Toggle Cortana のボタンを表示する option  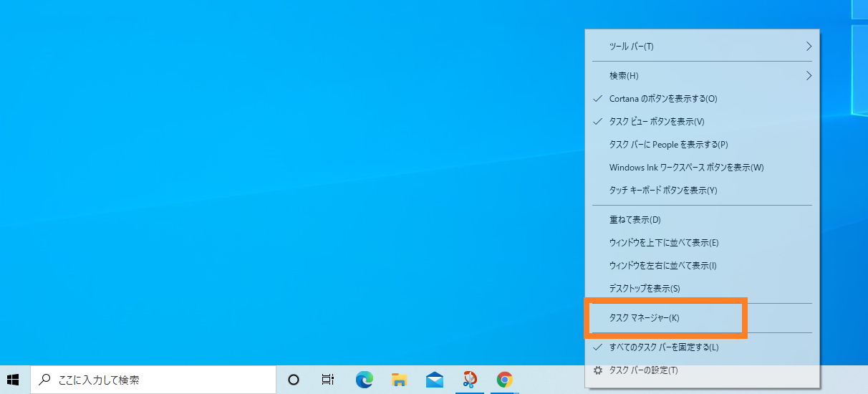tap(702, 98)
